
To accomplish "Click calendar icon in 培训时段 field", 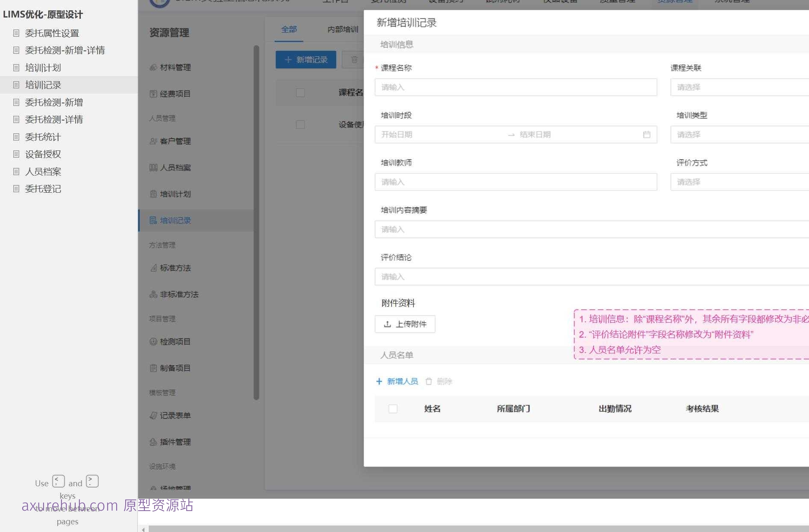I will 647,135.
